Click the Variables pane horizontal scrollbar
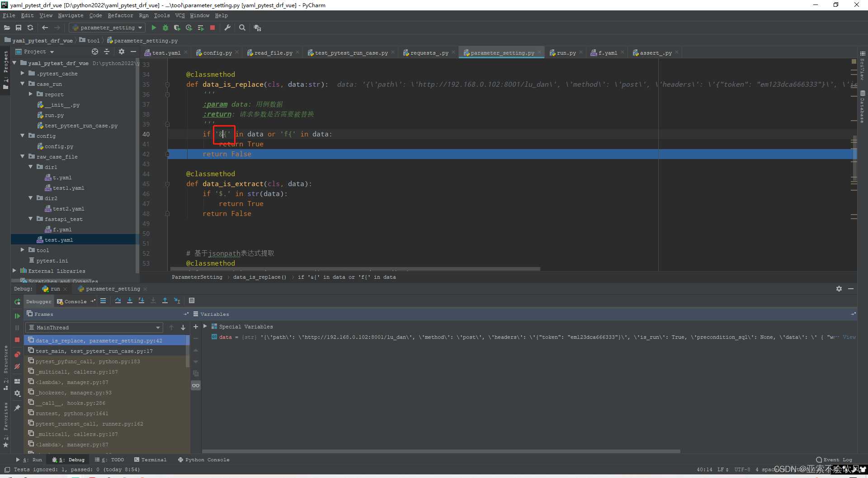 tap(441, 451)
